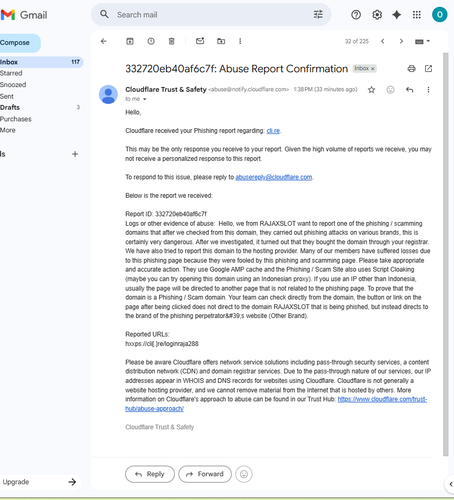
Task: Click in the Search mail field
Action: pyautogui.click(x=212, y=15)
